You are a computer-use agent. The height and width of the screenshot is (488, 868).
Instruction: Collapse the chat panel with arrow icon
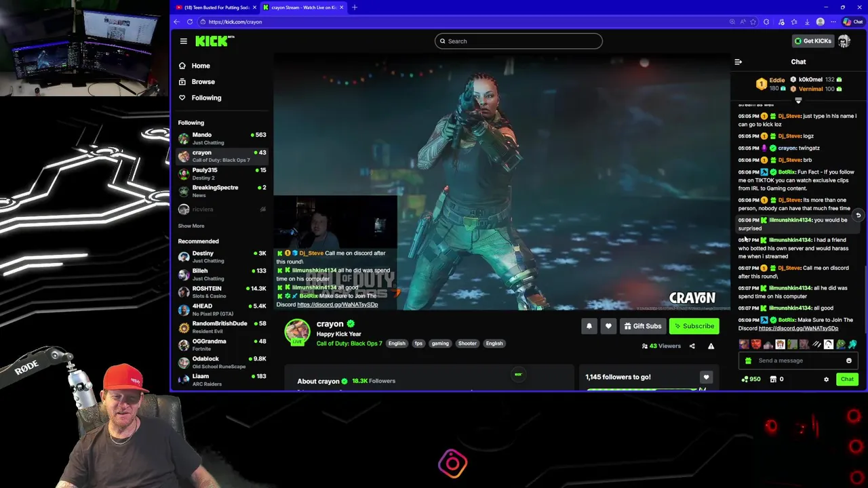pos(738,62)
